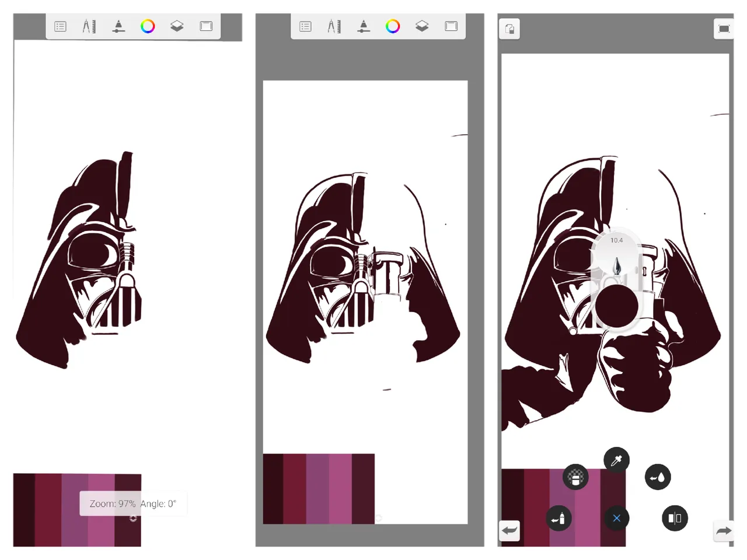Click the fullscreen frame icon in left screenshot
This screenshot has width=747, height=560.
click(x=206, y=26)
